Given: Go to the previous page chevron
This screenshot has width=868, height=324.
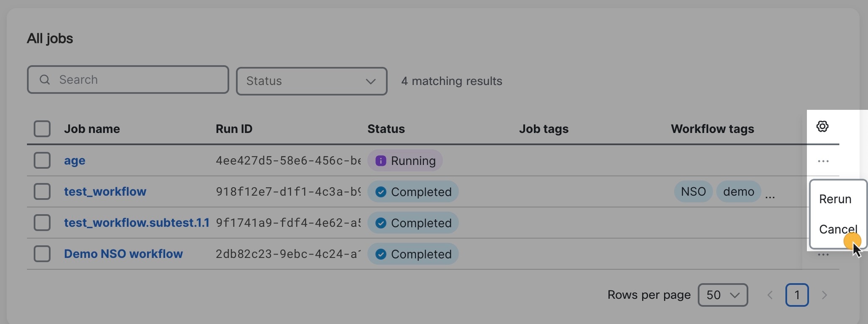Looking at the screenshot, I should point(770,295).
